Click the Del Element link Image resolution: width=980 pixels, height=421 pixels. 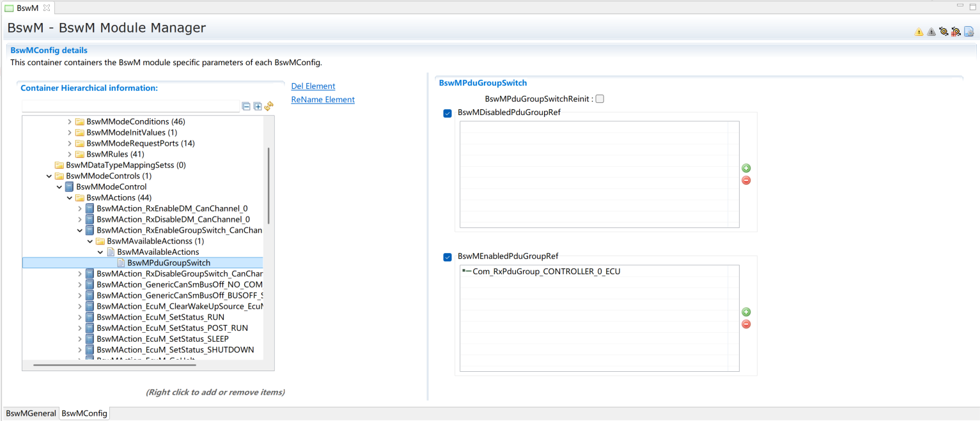(x=313, y=86)
